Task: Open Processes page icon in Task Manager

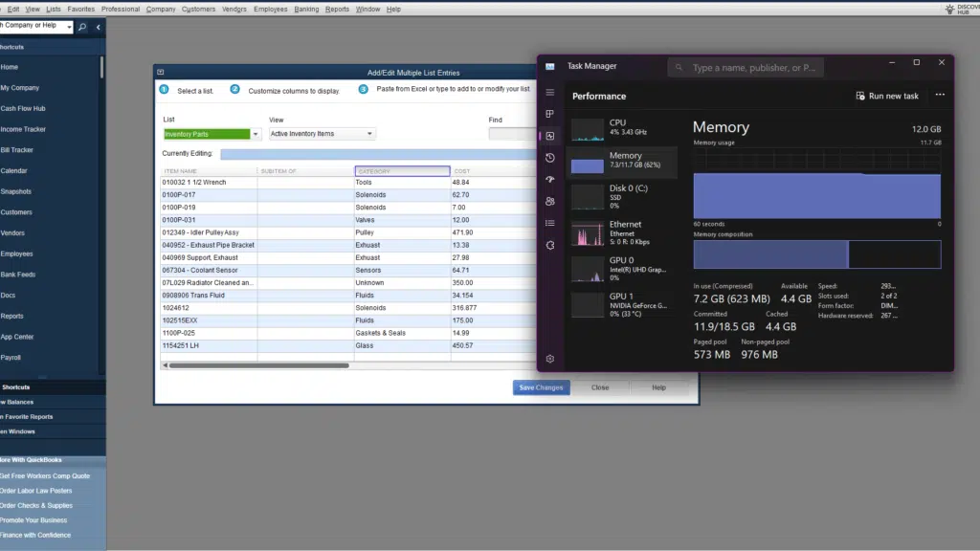Action: coord(550,114)
